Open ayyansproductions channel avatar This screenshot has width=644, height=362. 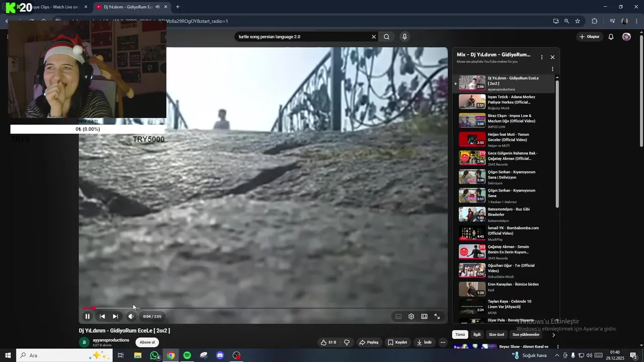tap(84, 342)
